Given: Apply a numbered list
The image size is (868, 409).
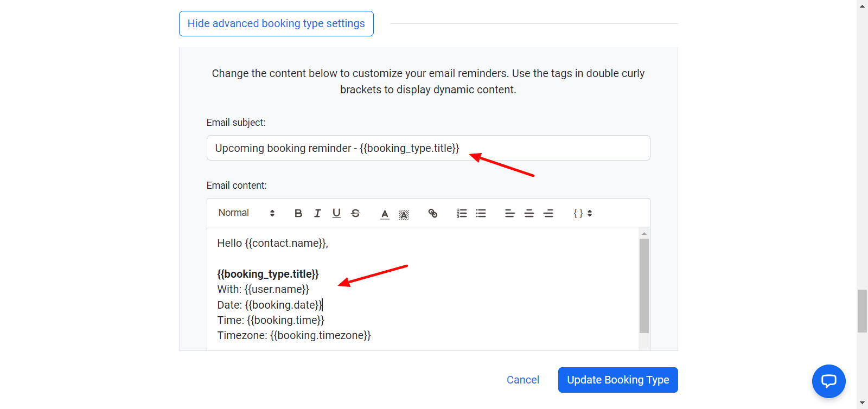Looking at the screenshot, I should pos(462,213).
